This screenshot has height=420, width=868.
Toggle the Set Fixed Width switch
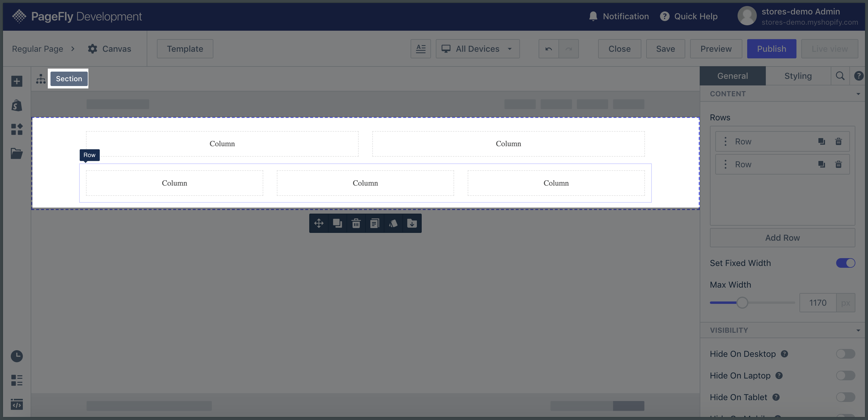pyautogui.click(x=845, y=263)
